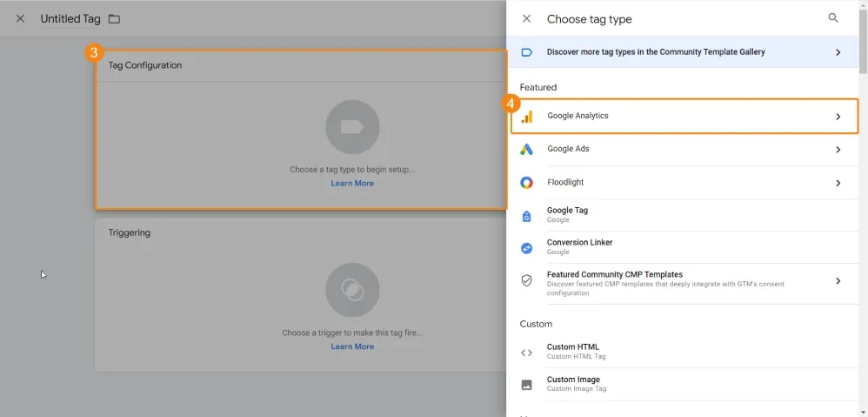Close the Untitled Tag editor
868x417 pixels.
[21, 19]
